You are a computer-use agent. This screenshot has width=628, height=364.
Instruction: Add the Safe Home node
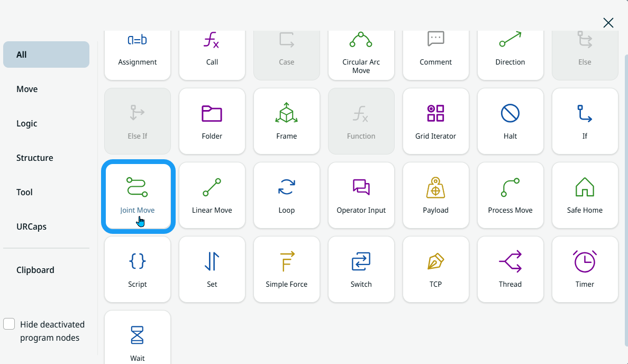pos(585,195)
